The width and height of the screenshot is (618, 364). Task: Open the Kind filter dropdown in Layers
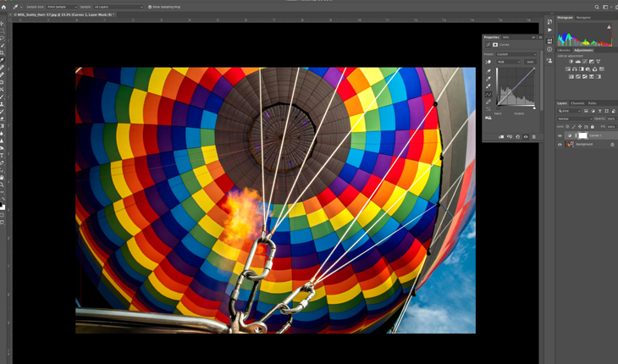569,111
